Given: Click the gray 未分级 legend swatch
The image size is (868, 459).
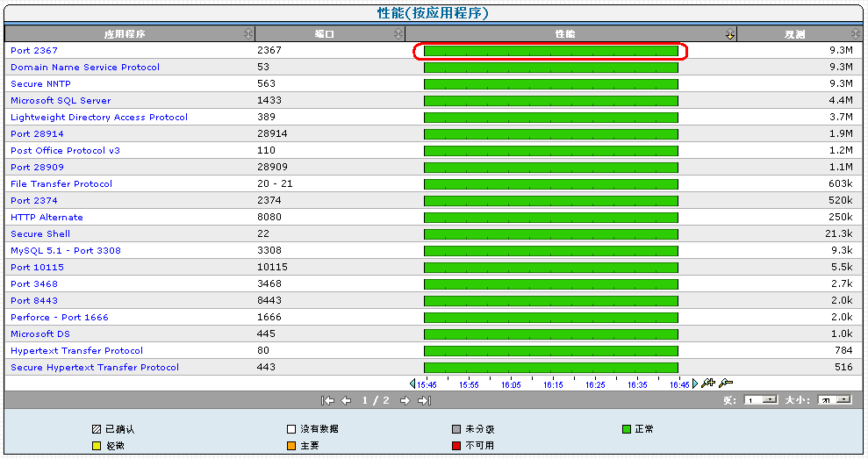Looking at the screenshot, I should [456, 429].
